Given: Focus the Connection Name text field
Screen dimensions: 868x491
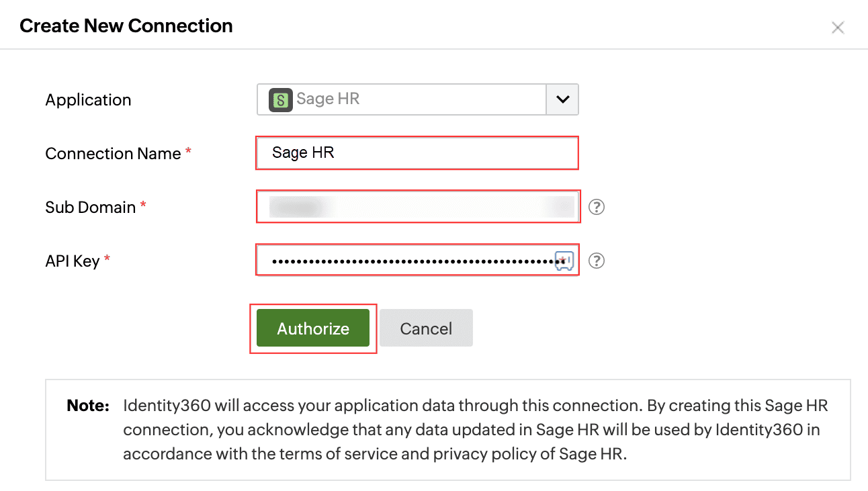Looking at the screenshot, I should point(417,153).
